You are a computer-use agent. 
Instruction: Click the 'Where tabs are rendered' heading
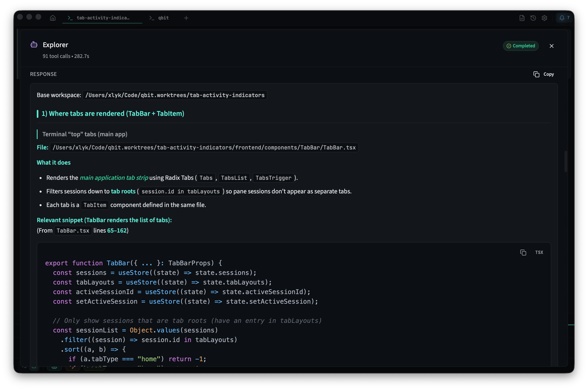coord(113,113)
